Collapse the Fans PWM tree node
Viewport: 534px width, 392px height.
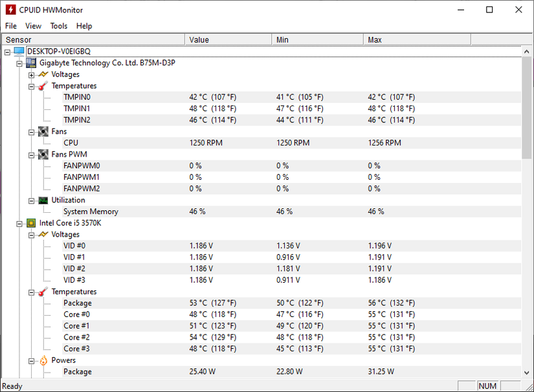click(31, 154)
